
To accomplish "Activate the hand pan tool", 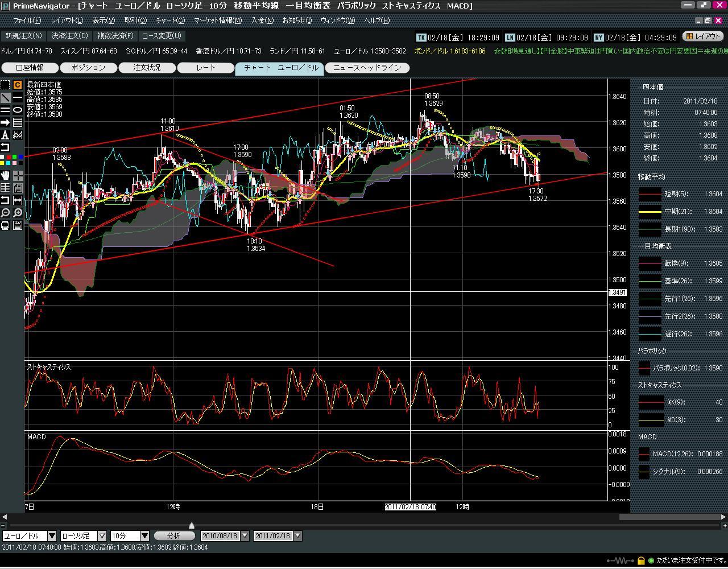I will (x=5, y=175).
